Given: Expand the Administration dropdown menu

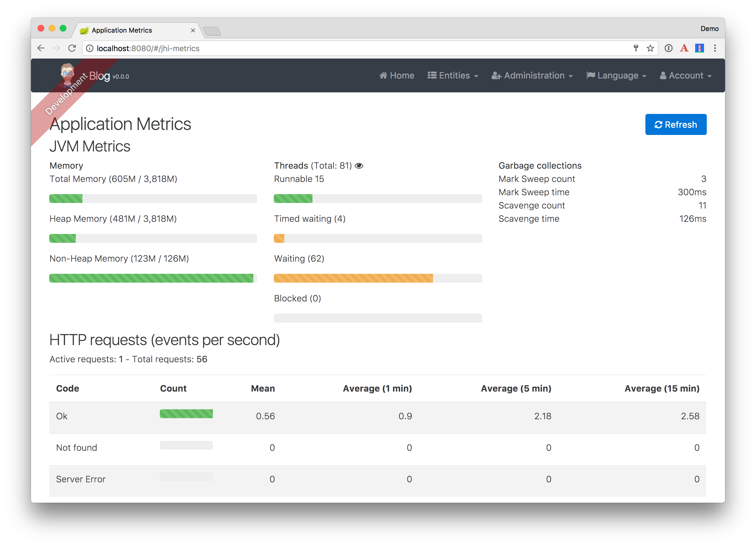Looking at the screenshot, I should (x=532, y=76).
